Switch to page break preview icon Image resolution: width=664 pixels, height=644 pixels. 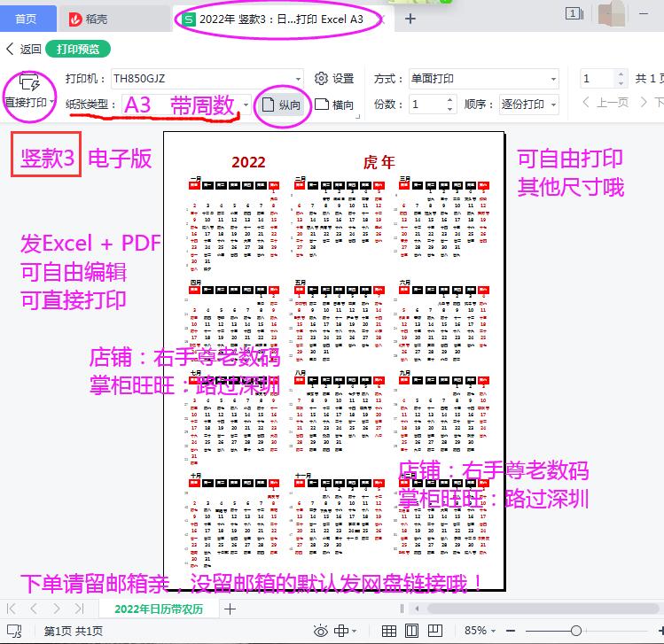click(x=435, y=631)
